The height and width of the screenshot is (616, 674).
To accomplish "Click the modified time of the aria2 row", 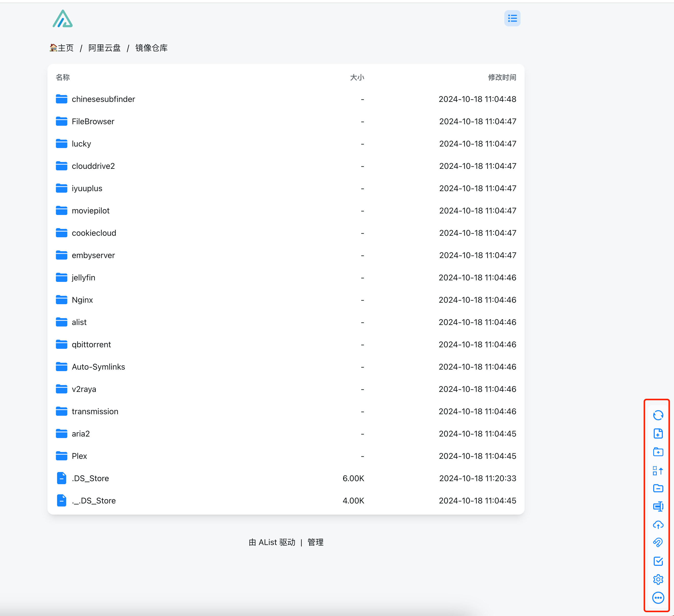I will coord(477,434).
